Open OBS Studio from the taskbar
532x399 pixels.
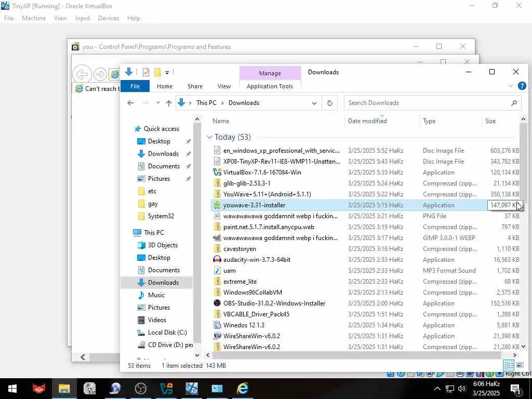[140, 389]
